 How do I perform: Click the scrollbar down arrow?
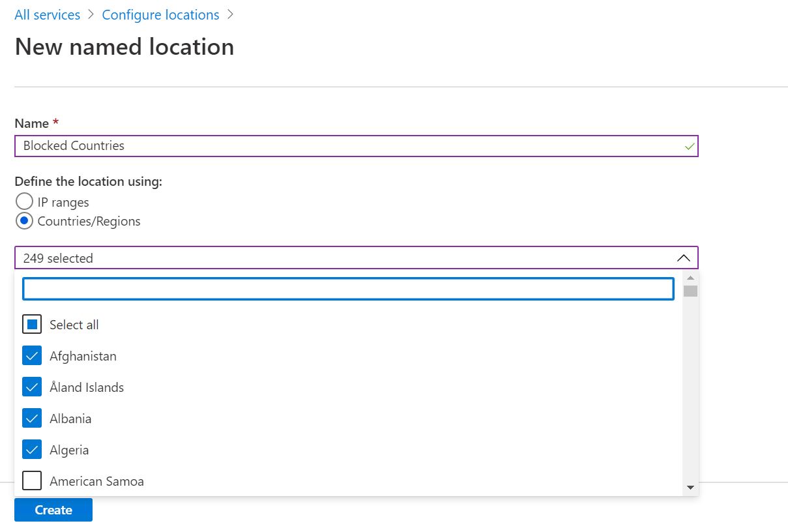coord(691,487)
